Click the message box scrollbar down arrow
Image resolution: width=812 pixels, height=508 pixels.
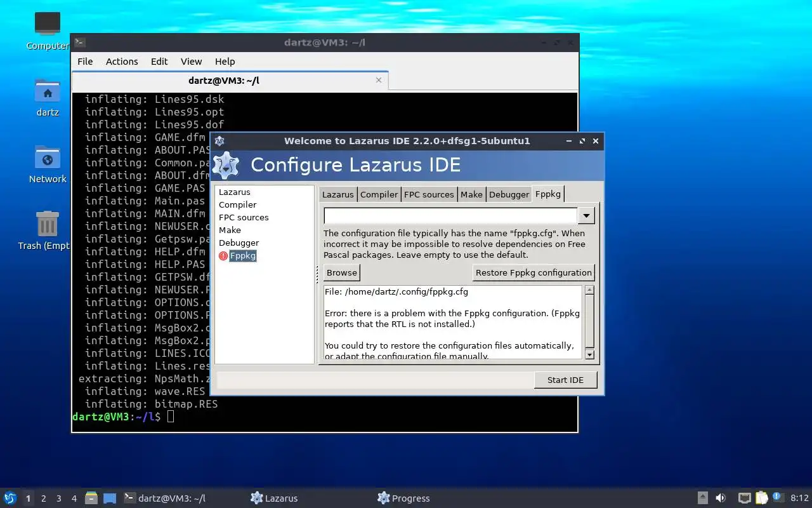coord(589,354)
